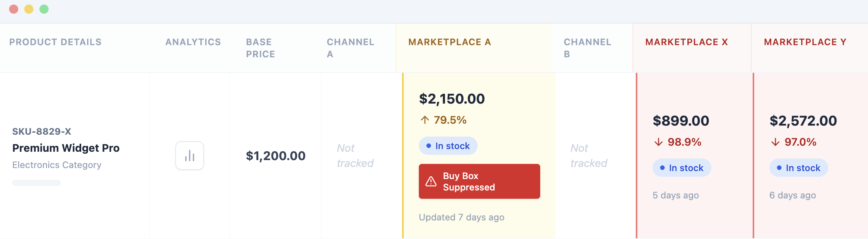
Task: Expand the Product Details column header
Action: (x=55, y=42)
